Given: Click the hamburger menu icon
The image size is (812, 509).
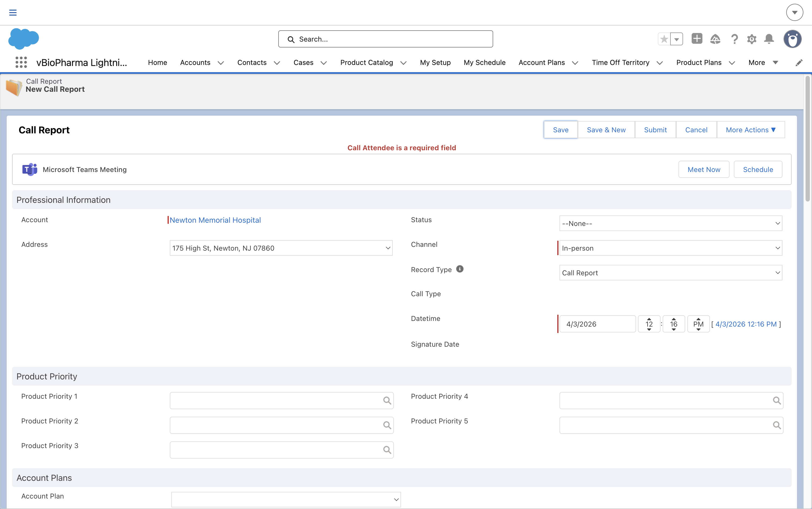Looking at the screenshot, I should 13,13.
